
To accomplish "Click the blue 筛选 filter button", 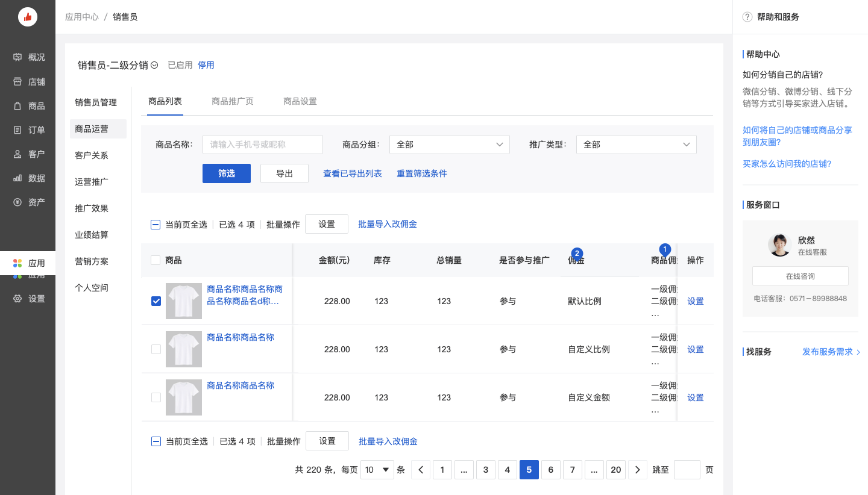I will [x=227, y=173].
